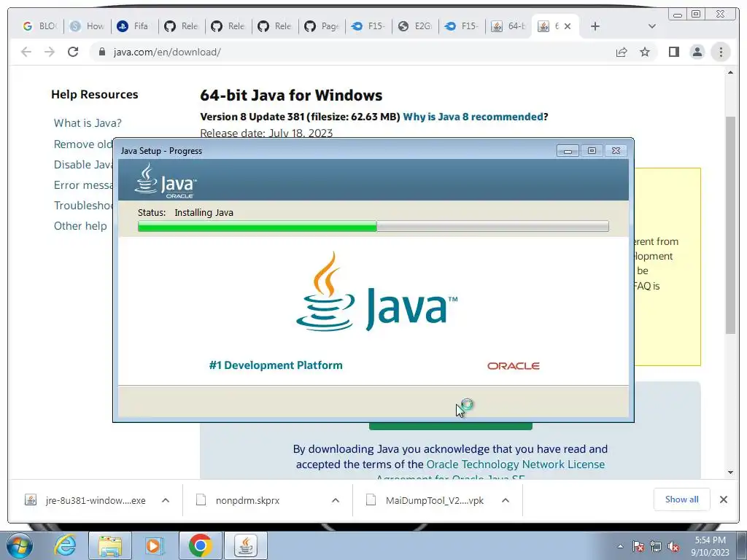Click the address bar URL field
The width and height of the screenshot is (747, 560).
point(352,52)
